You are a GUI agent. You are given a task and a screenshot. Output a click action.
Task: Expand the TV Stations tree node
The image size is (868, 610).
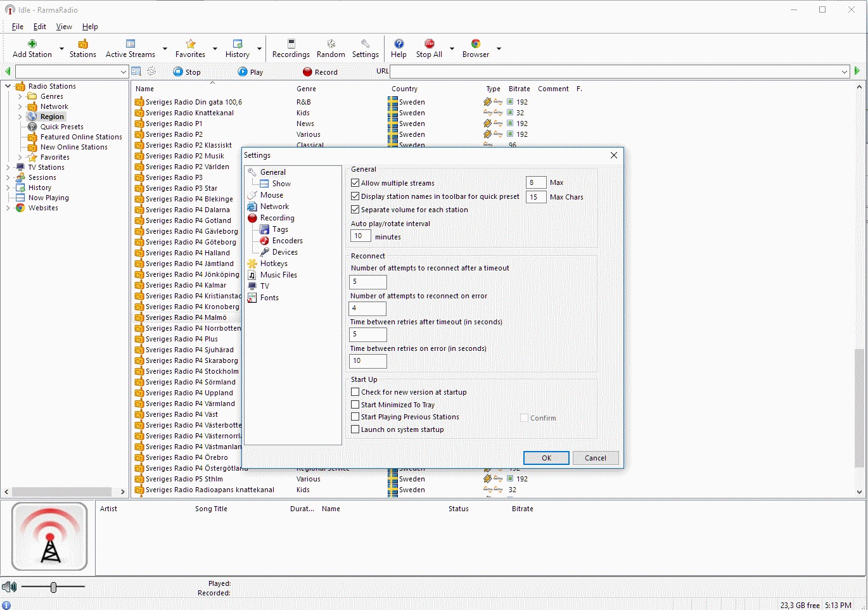click(8, 167)
